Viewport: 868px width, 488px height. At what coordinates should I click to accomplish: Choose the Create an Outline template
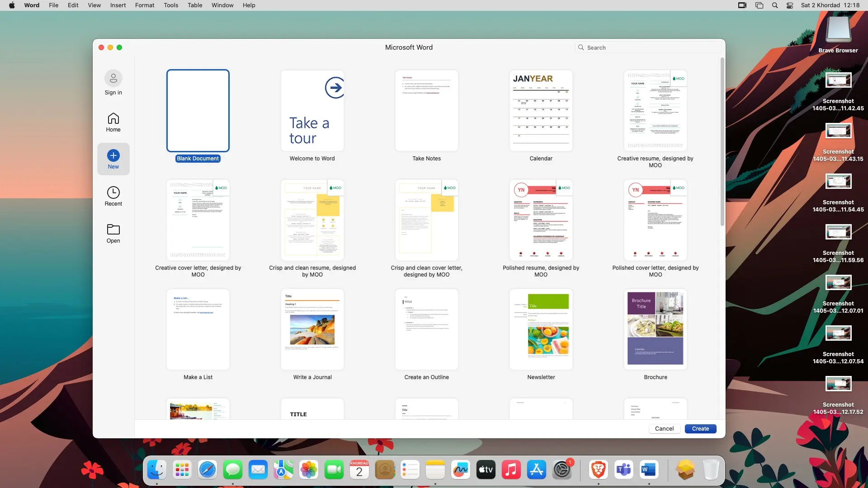(427, 329)
